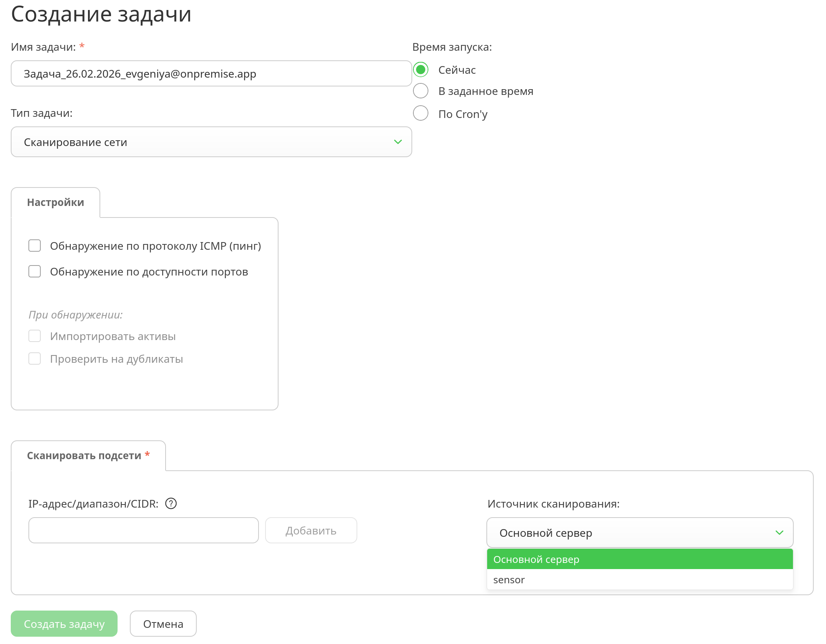Click the 'Отмена' button
This screenshot has width=826, height=644.
pos(163,624)
